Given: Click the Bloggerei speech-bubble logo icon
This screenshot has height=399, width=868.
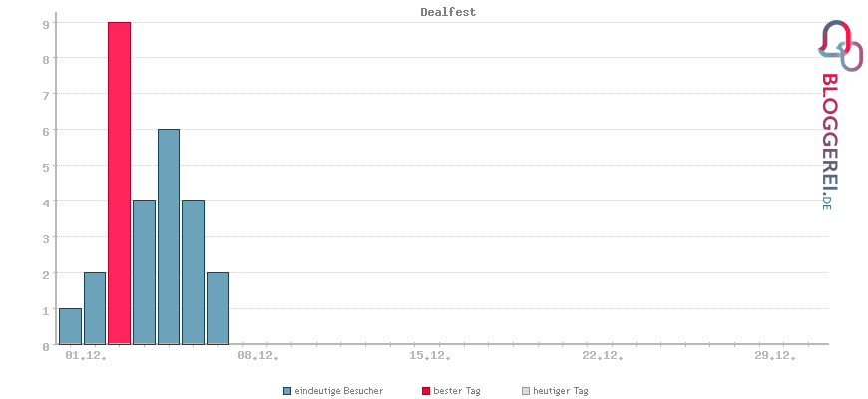Looking at the screenshot, I should (840, 46).
